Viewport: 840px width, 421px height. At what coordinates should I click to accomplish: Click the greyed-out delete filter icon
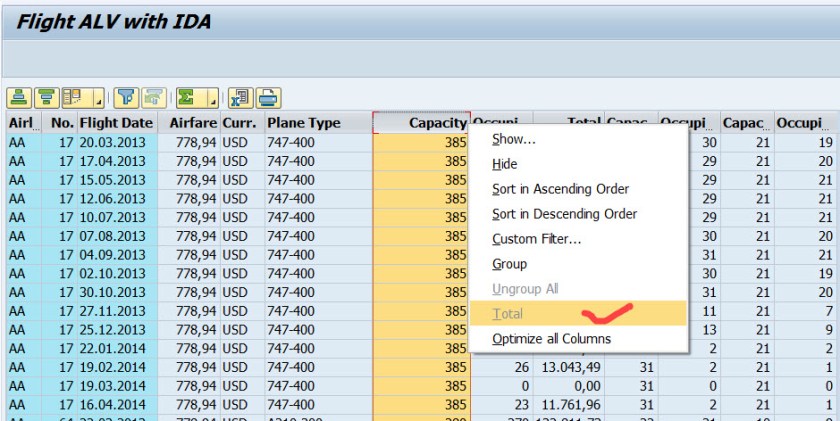pyautogui.click(x=153, y=98)
